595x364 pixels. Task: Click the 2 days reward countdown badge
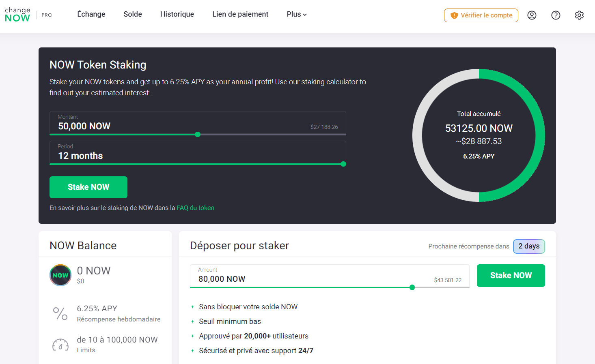(x=529, y=246)
